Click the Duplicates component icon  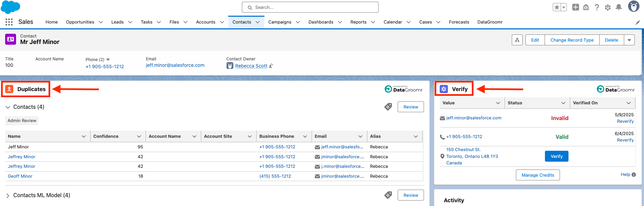(9, 89)
